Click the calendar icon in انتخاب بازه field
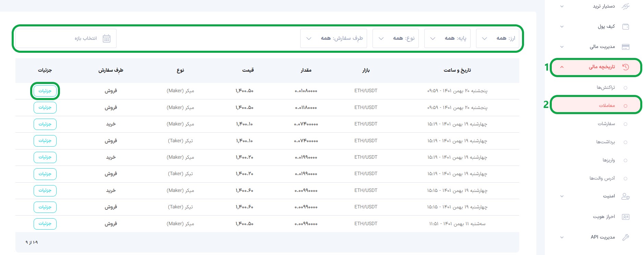The height and width of the screenshot is (255, 644). coord(107,38)
